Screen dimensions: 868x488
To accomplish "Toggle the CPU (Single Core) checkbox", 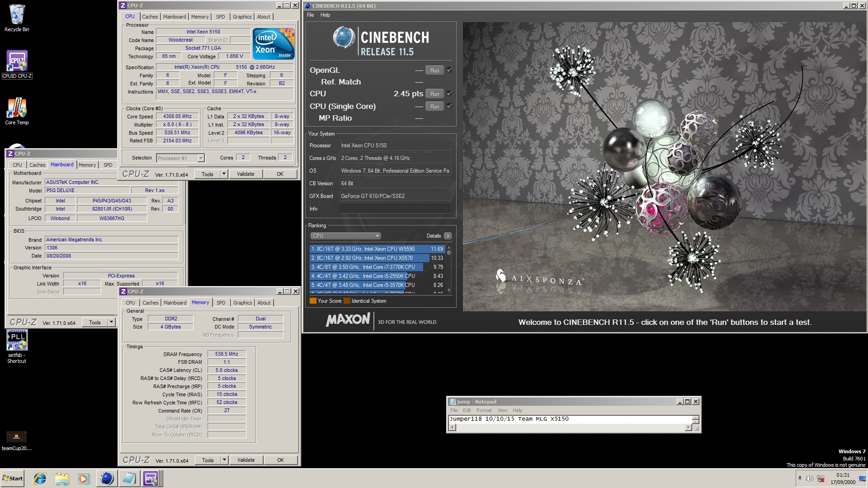I will point(449,106).
